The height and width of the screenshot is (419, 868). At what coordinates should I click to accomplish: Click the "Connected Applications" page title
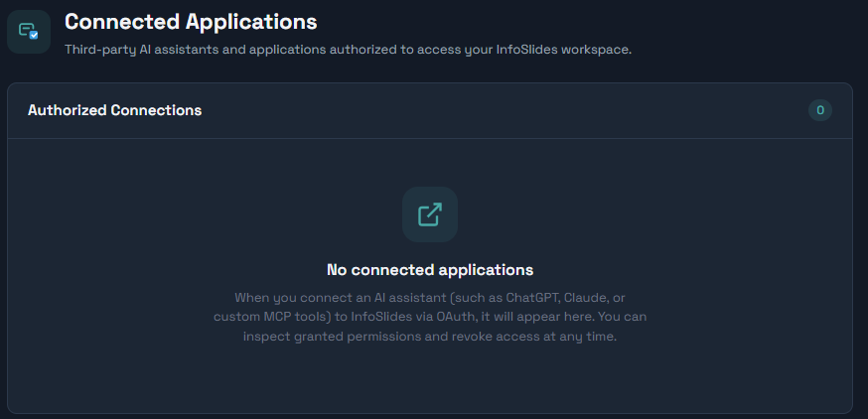[x=191, y=22]
